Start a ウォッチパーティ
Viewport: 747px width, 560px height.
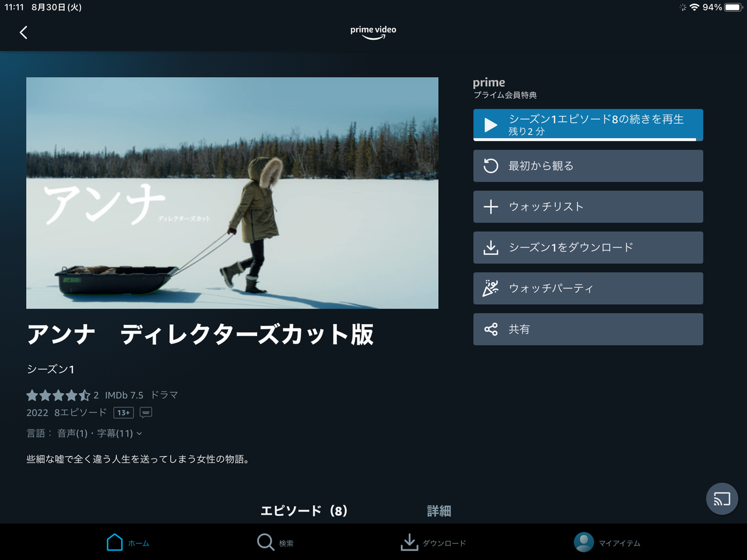pyautogui.click(x=588, y=289)
